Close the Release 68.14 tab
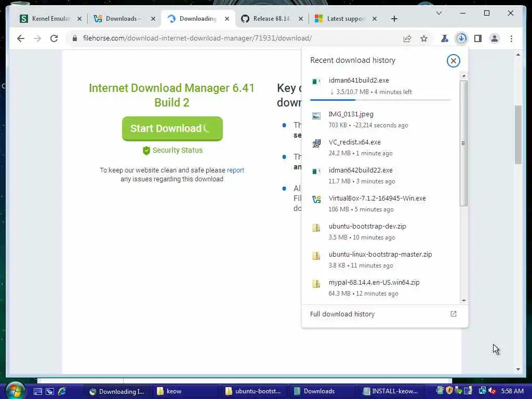 [x=301, y=19]
